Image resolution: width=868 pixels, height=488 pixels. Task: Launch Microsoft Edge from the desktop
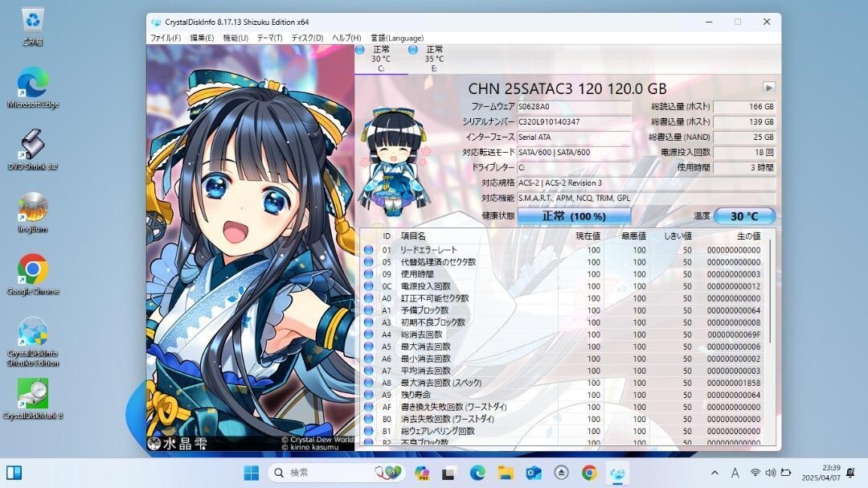[33, 88]
